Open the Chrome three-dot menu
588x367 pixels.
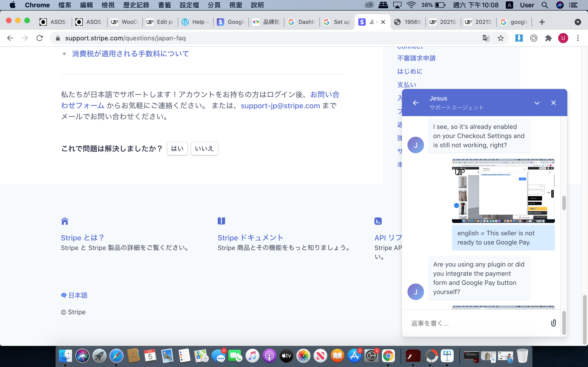pos(578,38)
